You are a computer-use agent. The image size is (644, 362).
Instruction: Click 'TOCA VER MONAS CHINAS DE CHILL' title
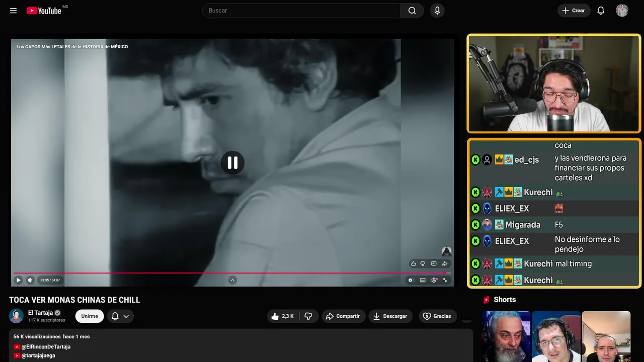click(74, 300)
